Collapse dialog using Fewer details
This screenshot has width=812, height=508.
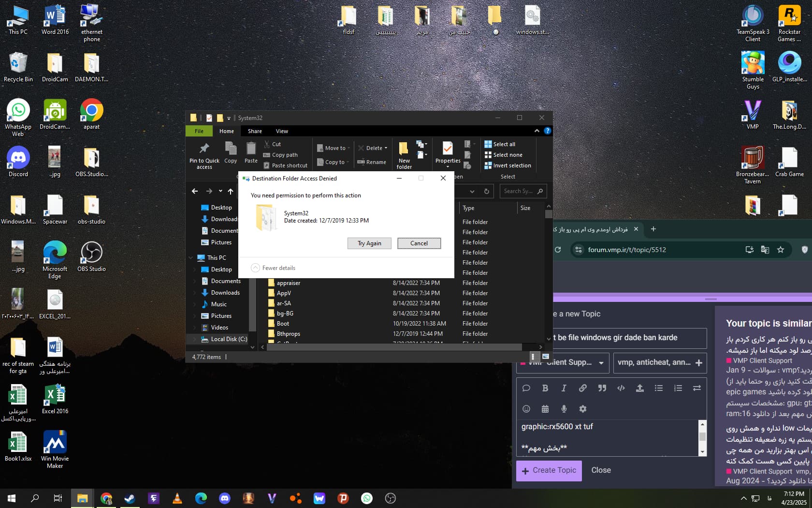274,268
